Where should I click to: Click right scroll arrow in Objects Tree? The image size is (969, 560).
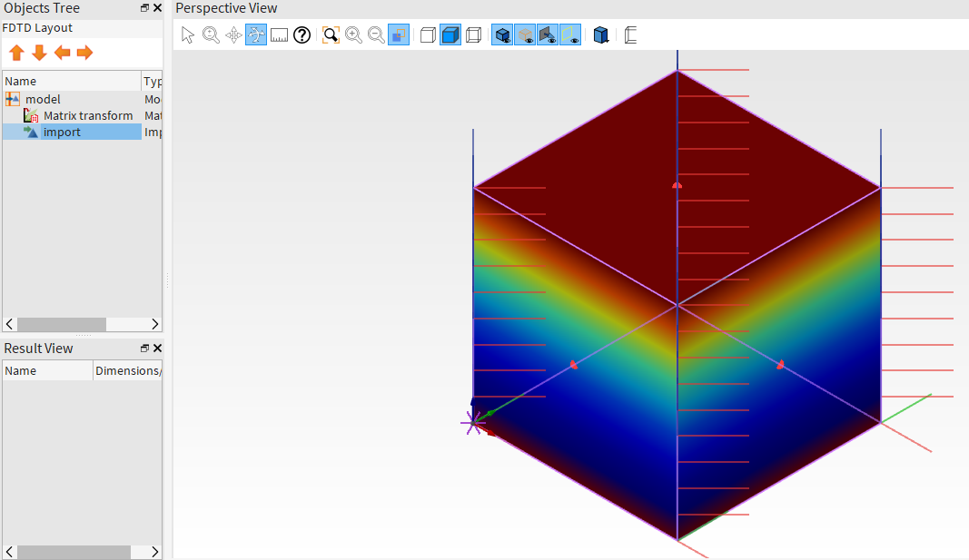(x=154, y=324)
